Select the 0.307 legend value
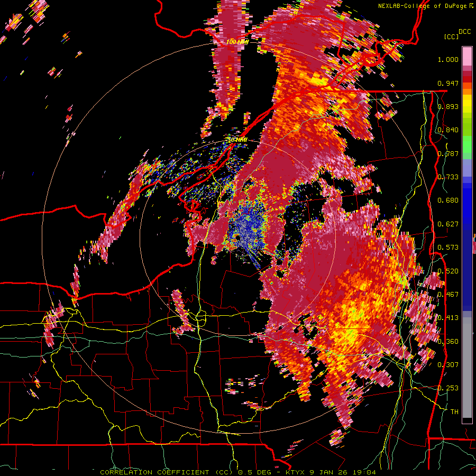 (448, 364)
